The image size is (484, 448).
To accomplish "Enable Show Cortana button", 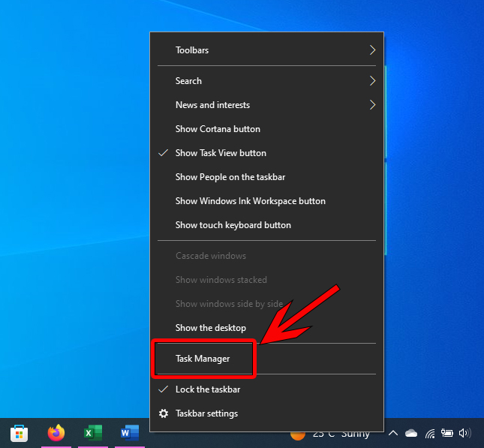I will click(266, 129).
